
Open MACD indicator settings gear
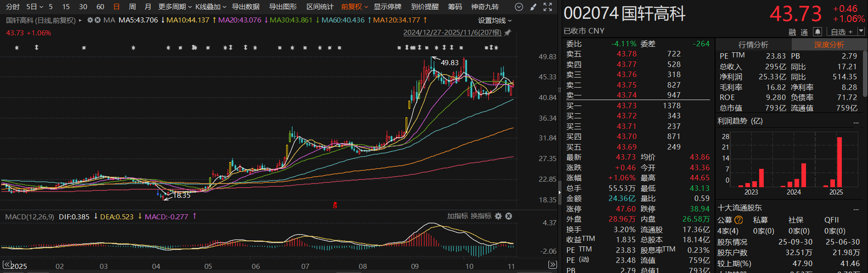pyautogui.click(x=499, y=216)
